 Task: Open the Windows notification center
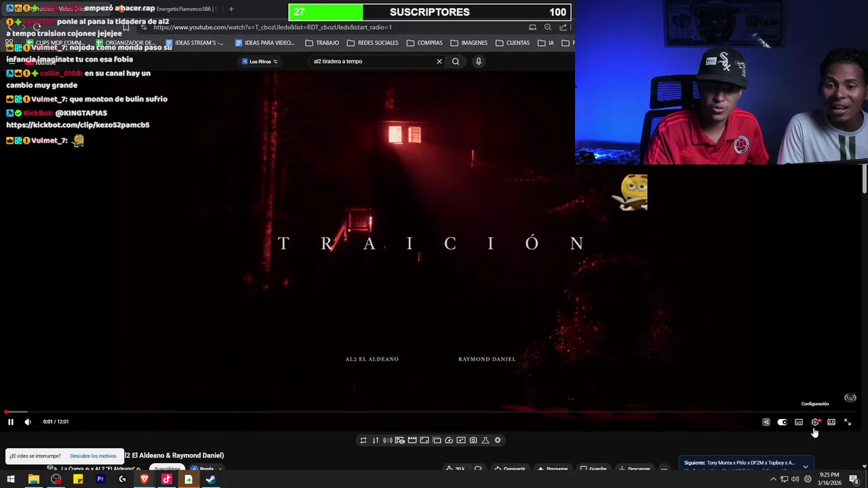pos(854,480)
